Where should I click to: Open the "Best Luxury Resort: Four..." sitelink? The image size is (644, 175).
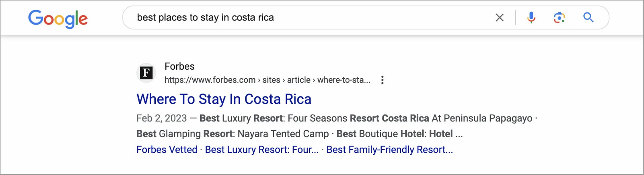[261, 150]
